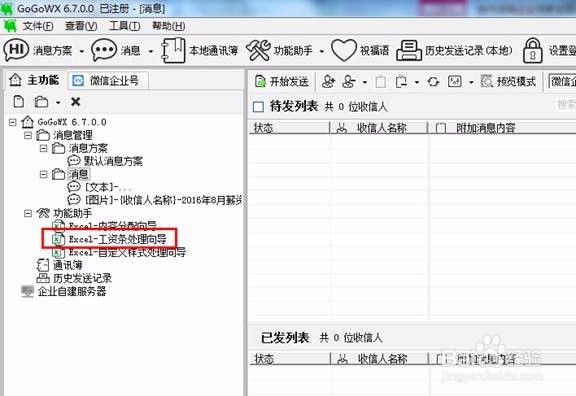The width and height of the screenshot is (576, 396).
Task: Switch to the 主功能 tab
Action: tap(35, 80)
